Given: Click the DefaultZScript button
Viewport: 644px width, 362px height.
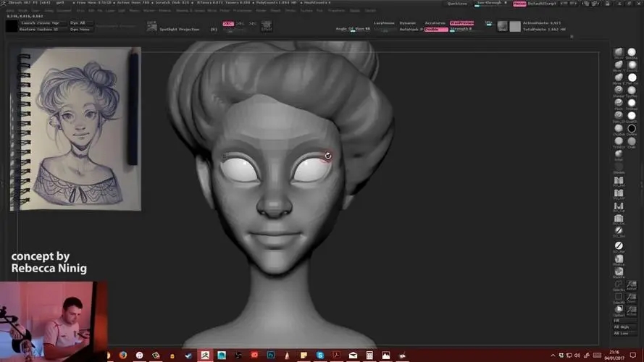Looking at the screenshot, I should 542,4.
